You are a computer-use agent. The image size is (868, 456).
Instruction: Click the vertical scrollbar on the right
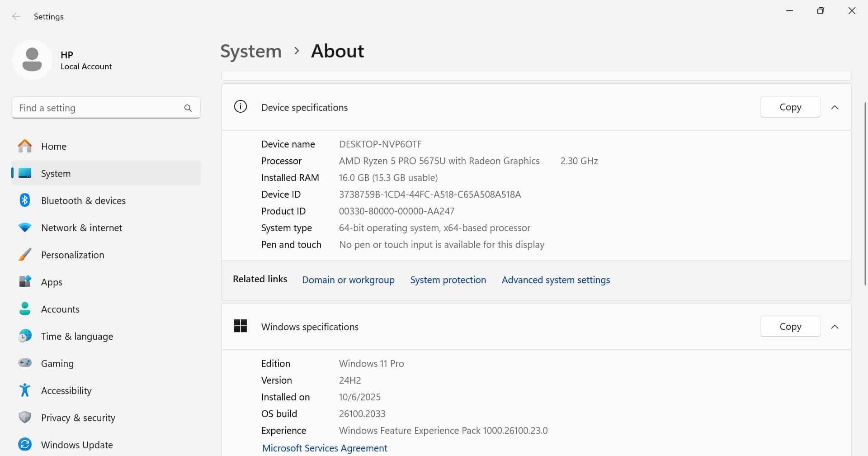[x=865, y=194]
